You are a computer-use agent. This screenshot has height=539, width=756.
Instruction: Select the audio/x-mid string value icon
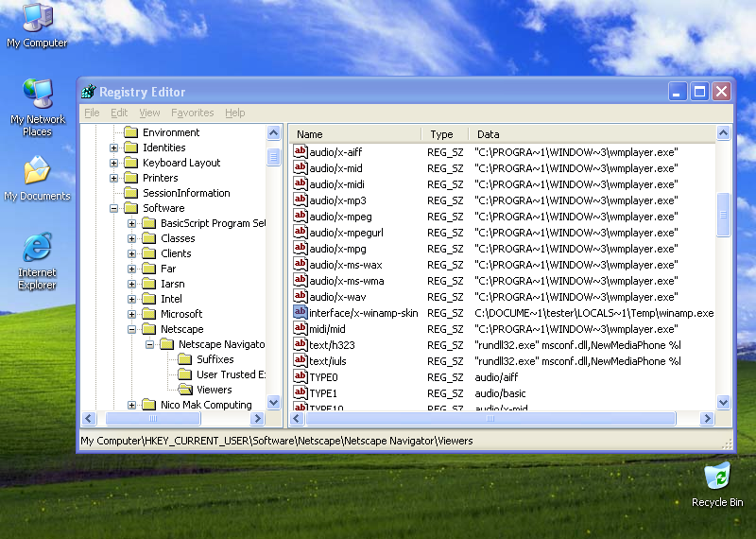pyautogui.click(x=301, y=168)
